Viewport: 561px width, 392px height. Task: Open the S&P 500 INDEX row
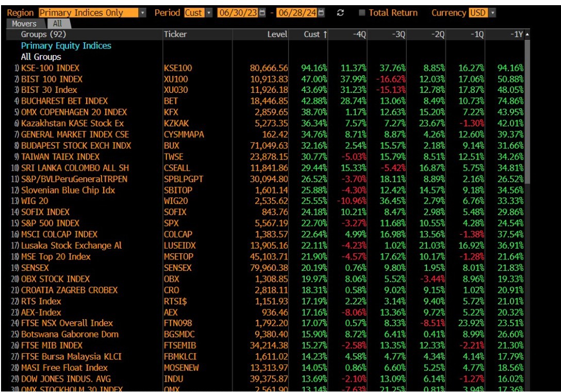pos(265,223)
